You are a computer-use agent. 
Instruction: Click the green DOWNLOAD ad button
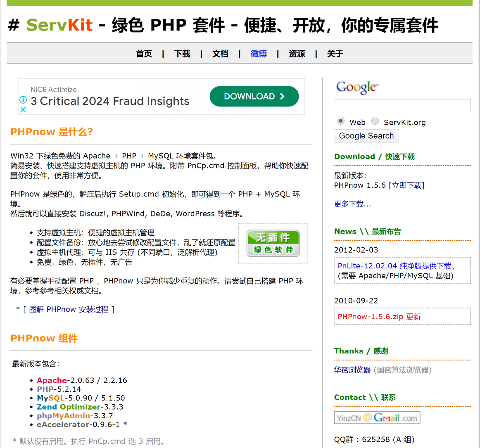click(x=254, y=96)
